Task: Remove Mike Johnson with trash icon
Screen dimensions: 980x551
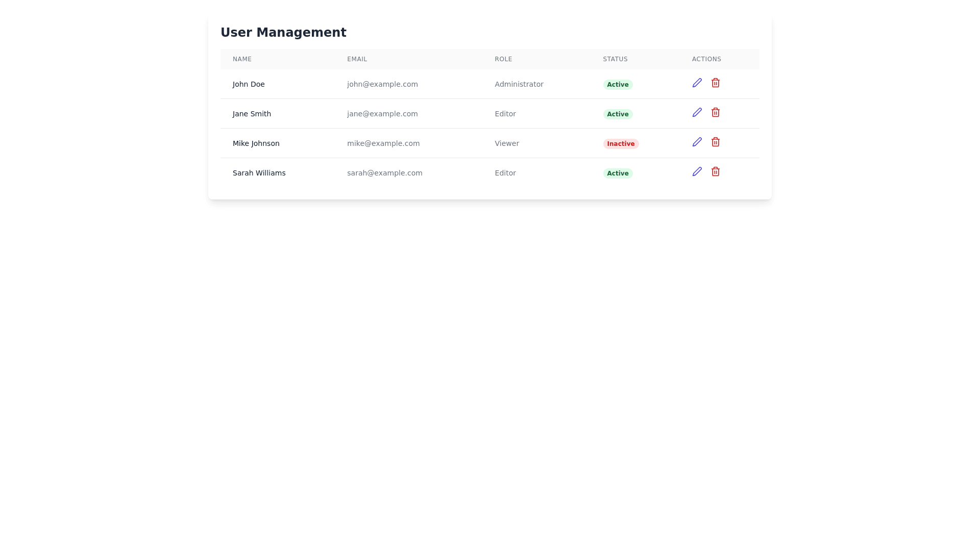Action: pos(715,142)
